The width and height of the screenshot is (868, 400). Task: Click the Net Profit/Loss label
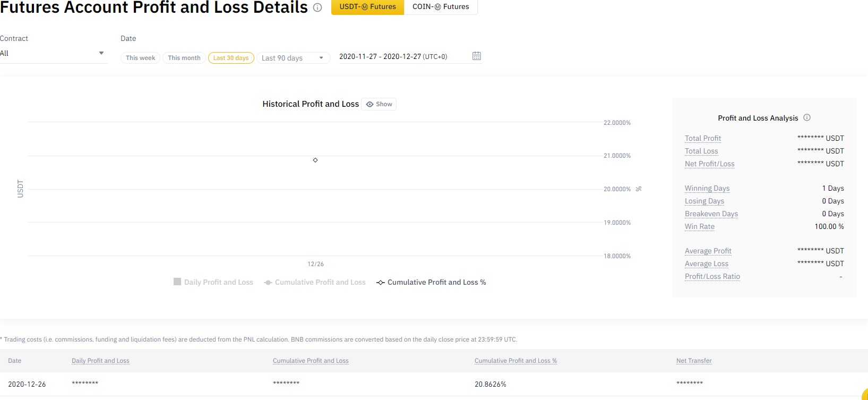(x=710, y=164)
